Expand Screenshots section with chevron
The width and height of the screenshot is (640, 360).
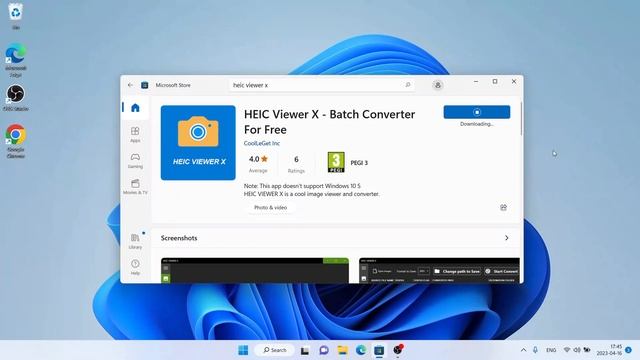507,238
